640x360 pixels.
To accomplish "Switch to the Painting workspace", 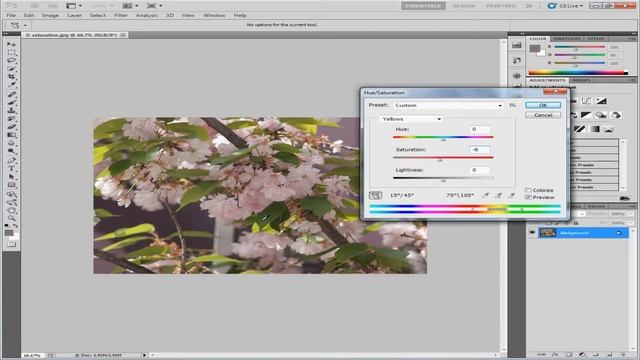I will click(x=501, y=6).
